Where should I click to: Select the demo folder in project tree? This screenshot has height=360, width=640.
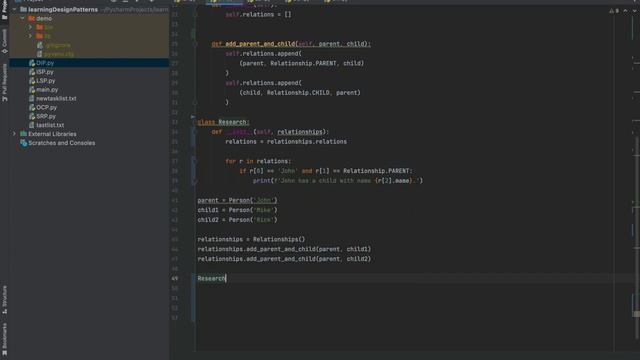(x=44, y=18)
